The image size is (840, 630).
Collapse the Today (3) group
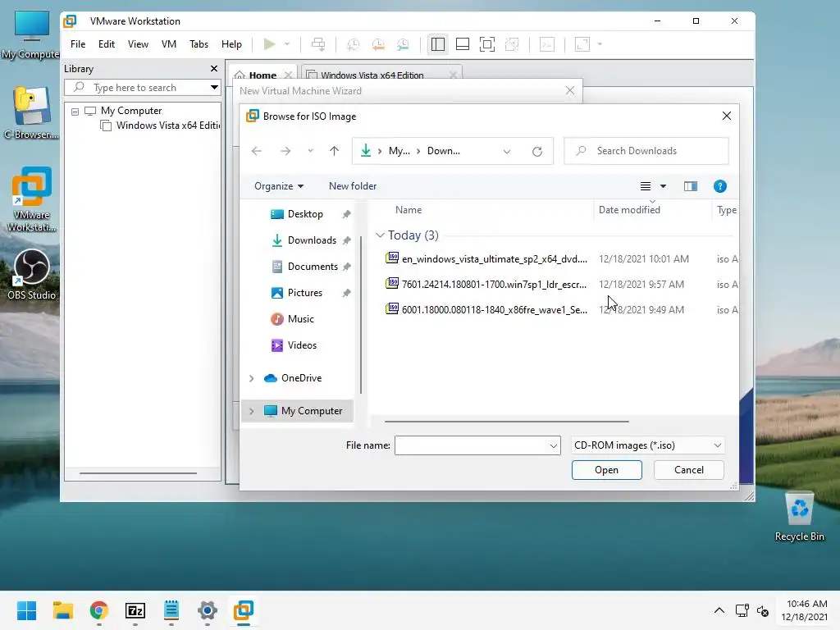pyautogui.click(x=380, y=235)
